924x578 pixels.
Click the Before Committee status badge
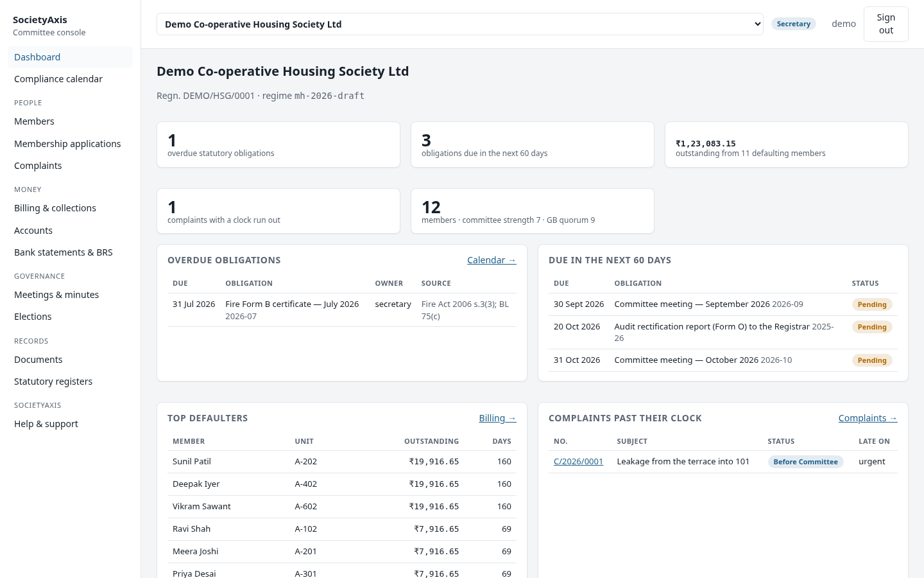point(805,462)
